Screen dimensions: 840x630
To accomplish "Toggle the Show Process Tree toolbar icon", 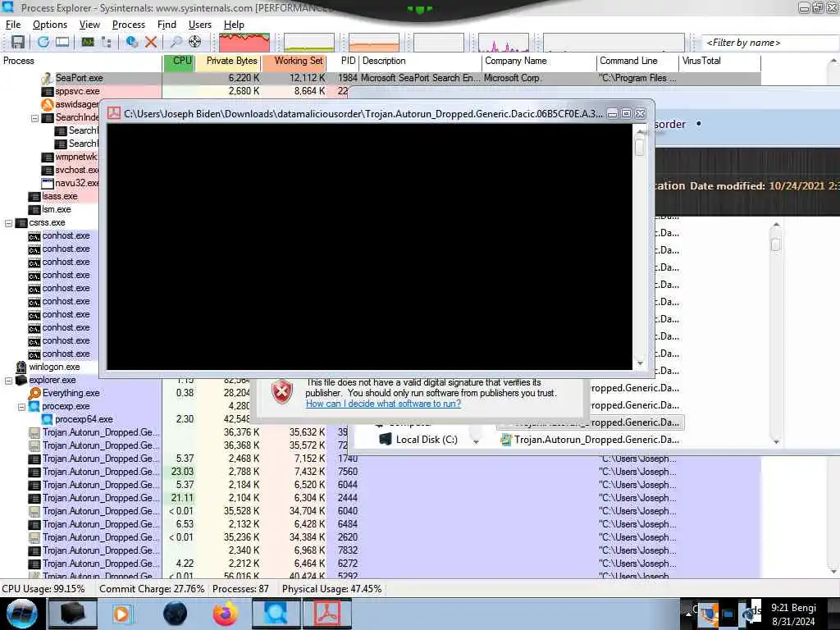I will pyautogui.click(x=107, y=42).
